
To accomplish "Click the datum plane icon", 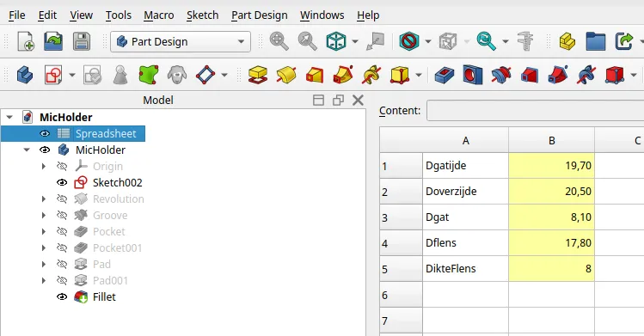I will (x=205, y=75).
